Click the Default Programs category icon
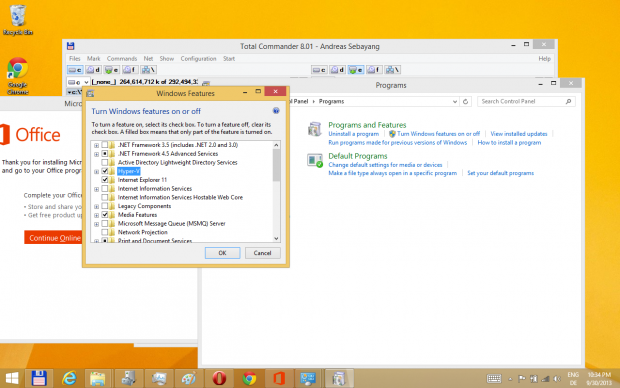Image resolution: width=620 pixels, height=388 pixels. point(315,160)
